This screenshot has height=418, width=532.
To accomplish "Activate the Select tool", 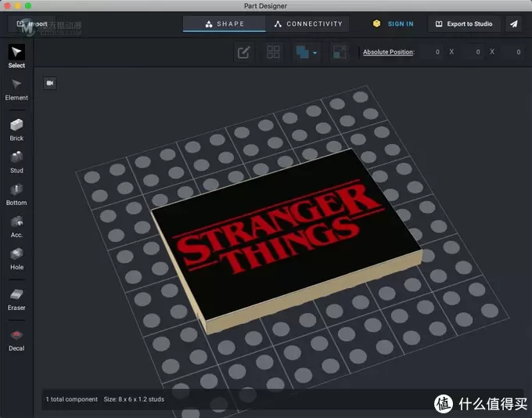I will 16,56.
